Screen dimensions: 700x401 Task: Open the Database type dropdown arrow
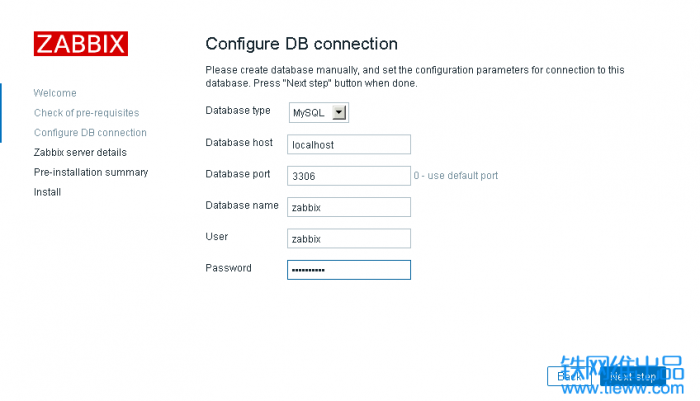coord(339,113)
